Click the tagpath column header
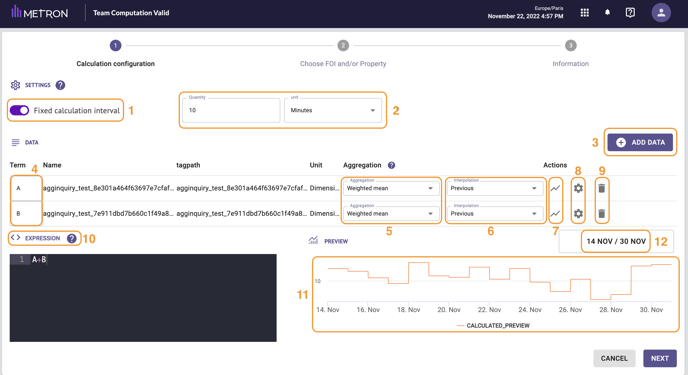Viewport: 688px width, 375px height. click(x=188, y=165)
